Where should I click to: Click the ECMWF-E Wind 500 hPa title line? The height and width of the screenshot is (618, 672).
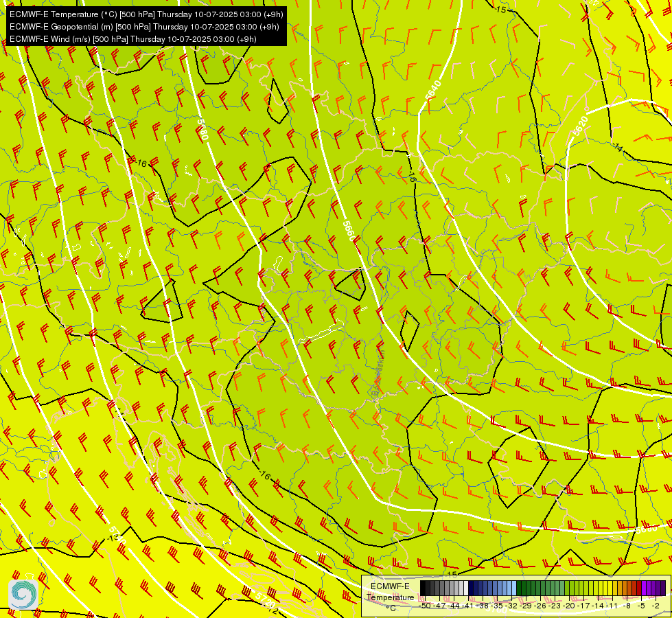[x=133, y=39]
